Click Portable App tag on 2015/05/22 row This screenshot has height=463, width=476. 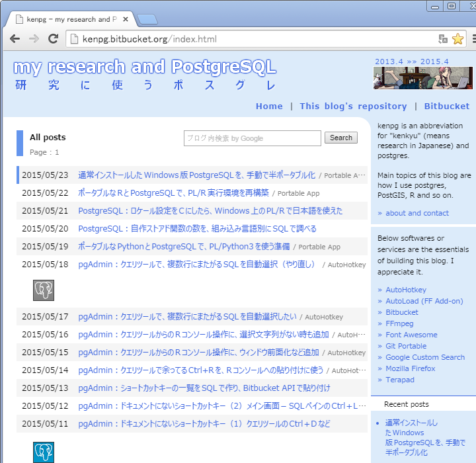coord(298,193)
